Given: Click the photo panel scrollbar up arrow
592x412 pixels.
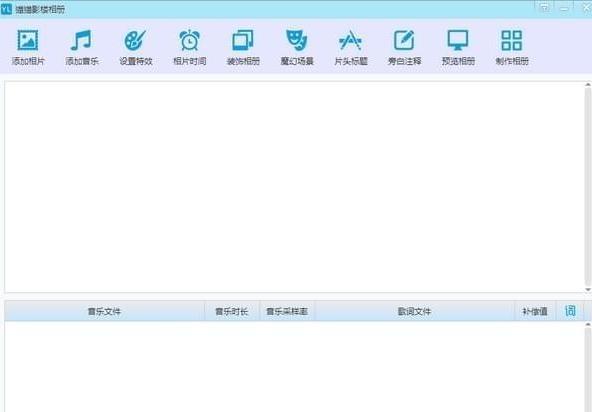Looking at the screenshot, I should coord(588,85).
